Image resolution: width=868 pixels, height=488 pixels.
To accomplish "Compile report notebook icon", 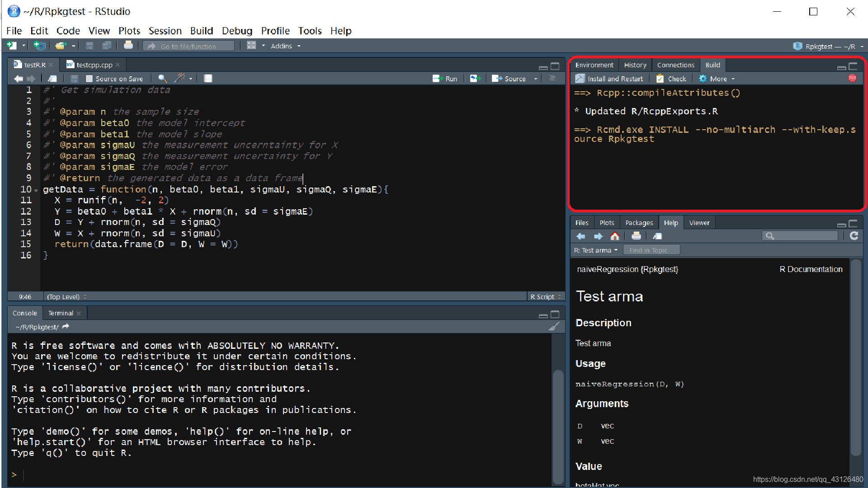I will coord(208,79).
